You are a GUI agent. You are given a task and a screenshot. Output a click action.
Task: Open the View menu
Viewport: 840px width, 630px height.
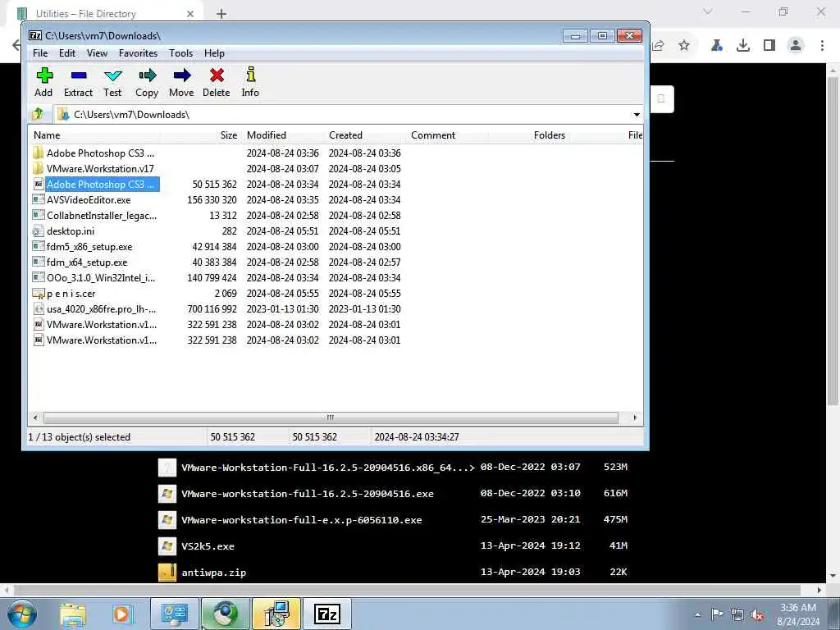pos(97,53)
